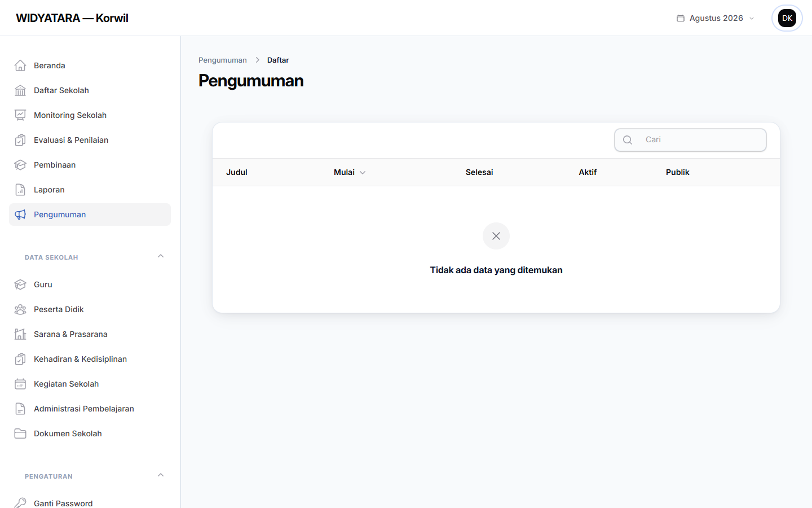Click the Peserta Didik group icon
Screen dimensions: 812x508
pyautogui.click(x=20, y=309)
